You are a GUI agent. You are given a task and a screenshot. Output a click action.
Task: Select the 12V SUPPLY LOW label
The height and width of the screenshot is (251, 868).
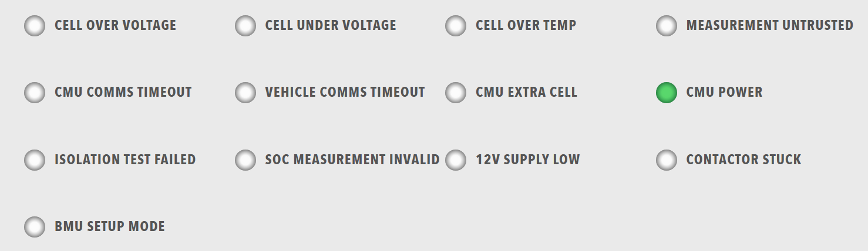tap(527, 160)
